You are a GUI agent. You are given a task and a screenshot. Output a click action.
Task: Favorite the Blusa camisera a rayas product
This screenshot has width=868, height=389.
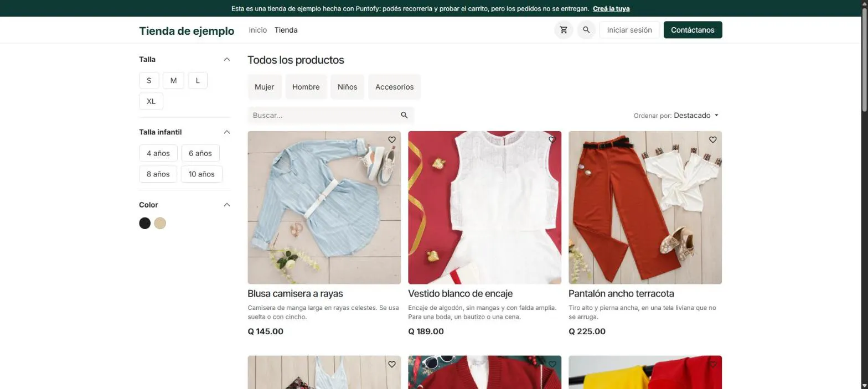(392, 140)
